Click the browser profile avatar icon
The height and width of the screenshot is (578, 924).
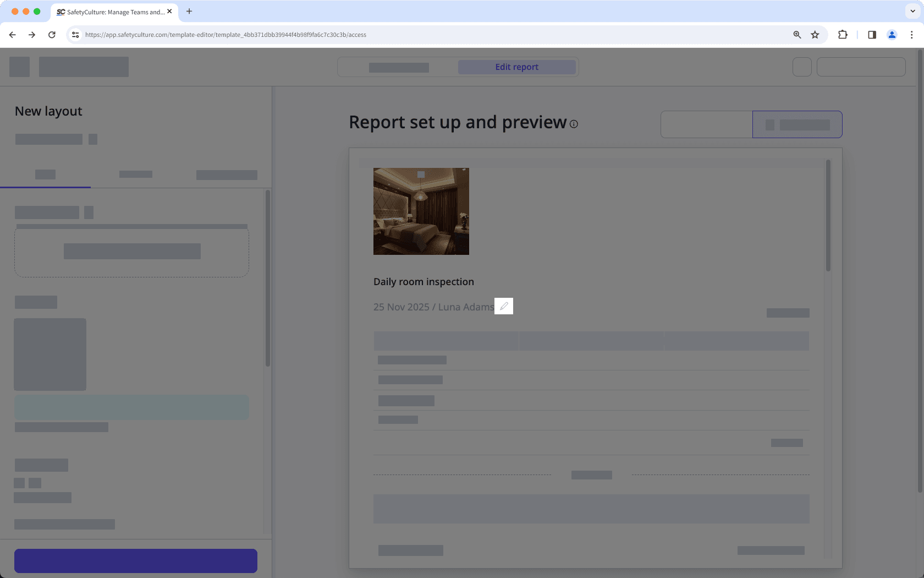tap(892, 34)
